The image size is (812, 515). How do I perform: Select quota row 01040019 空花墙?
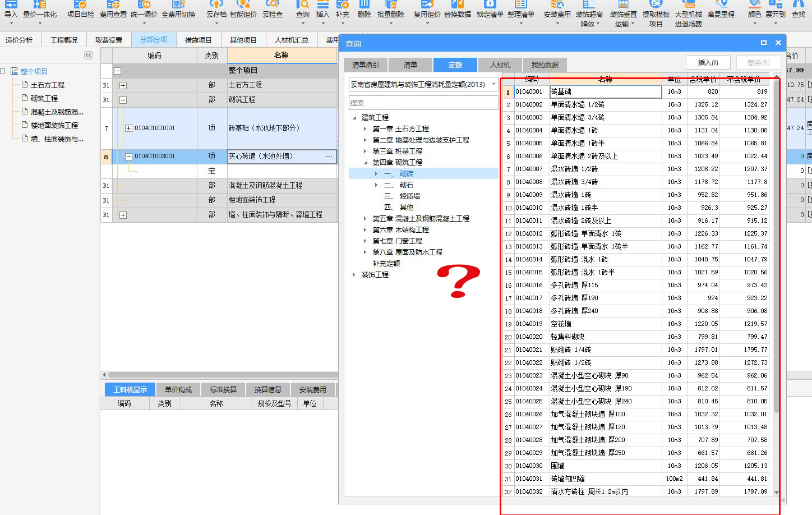pos(636,324)
